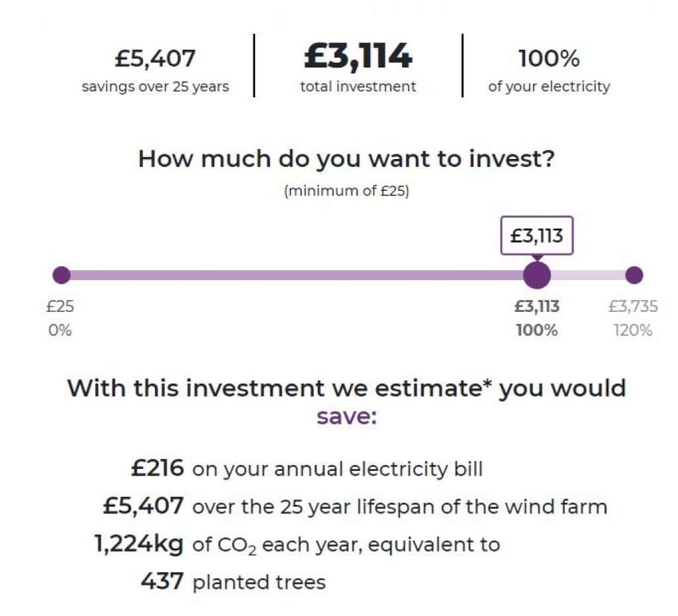Click the bold 100% label under slider handle
678x616 pixels.
pyautogui.click(x=536, y=331)
